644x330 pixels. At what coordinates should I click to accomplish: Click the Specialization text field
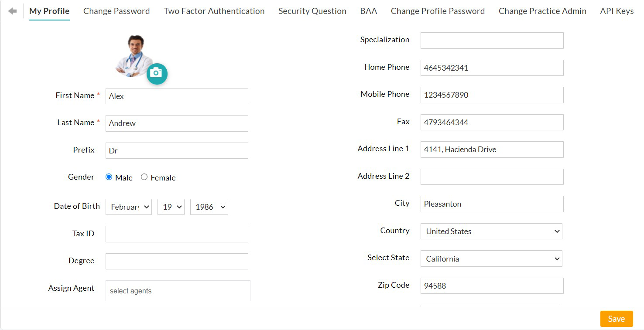492,41
